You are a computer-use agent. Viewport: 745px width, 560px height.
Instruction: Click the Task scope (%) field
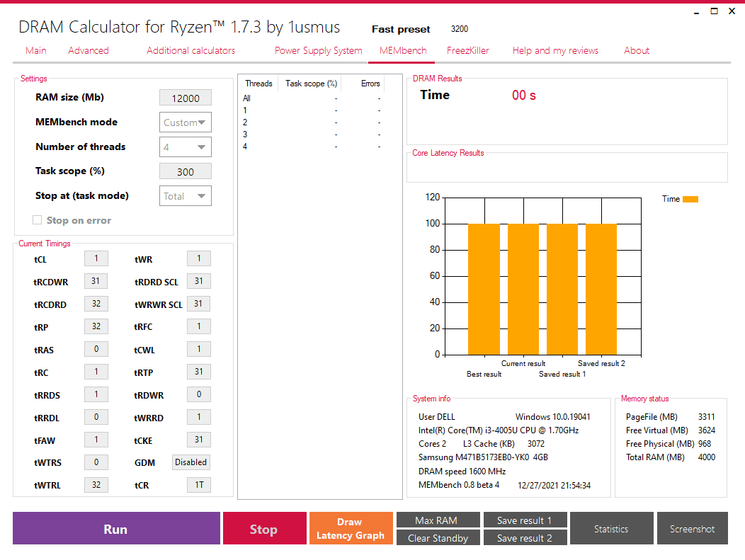[x=186, y=171]
